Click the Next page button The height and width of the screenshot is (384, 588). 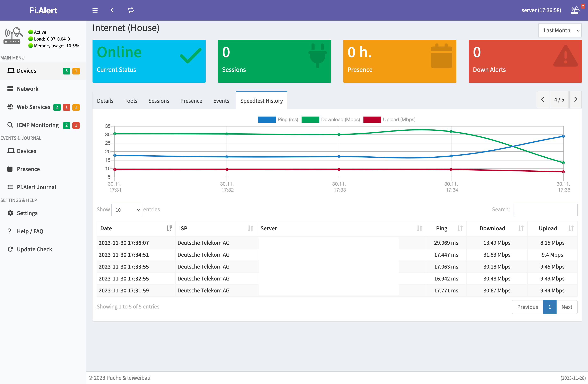[567, 307]
